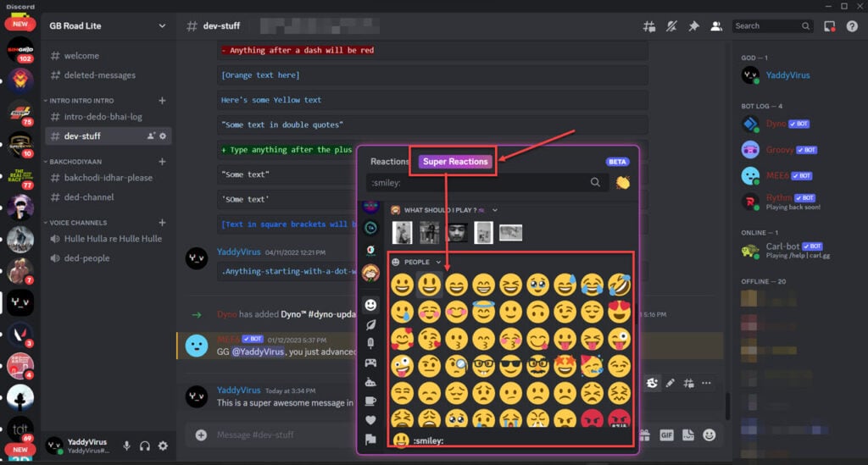Viewport: 868px width, 465px height.
Task: Open the dev-stuff channel settings gear
Action: pyautogui.click(x=163, y=136)
